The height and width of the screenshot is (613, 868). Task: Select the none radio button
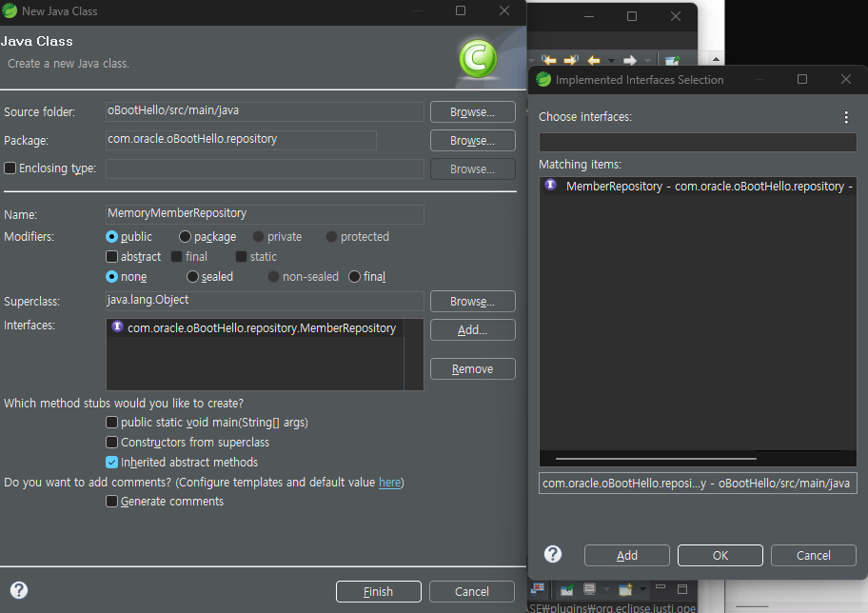point(111,276)
